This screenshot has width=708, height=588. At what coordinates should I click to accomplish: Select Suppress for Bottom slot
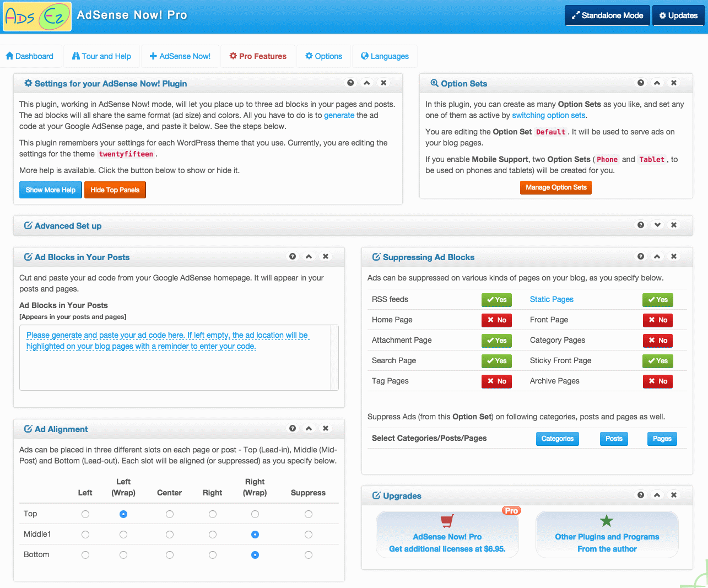pyautogui.click(x=309, y=555)
